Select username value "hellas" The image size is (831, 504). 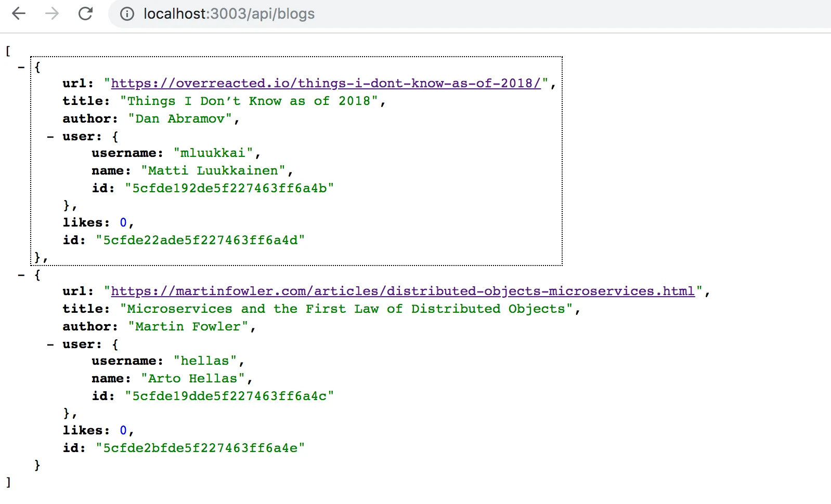point(205,361)
